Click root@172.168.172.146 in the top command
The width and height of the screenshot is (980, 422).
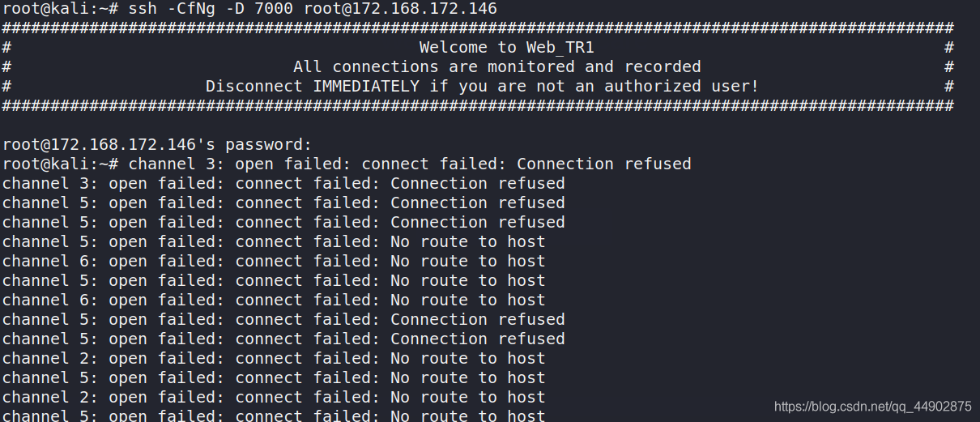tap(401, 9)
